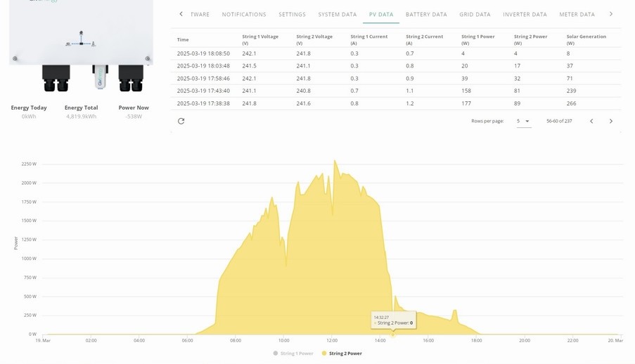
Task: Open the Notifications tab
Action: [x=244, y=14]
